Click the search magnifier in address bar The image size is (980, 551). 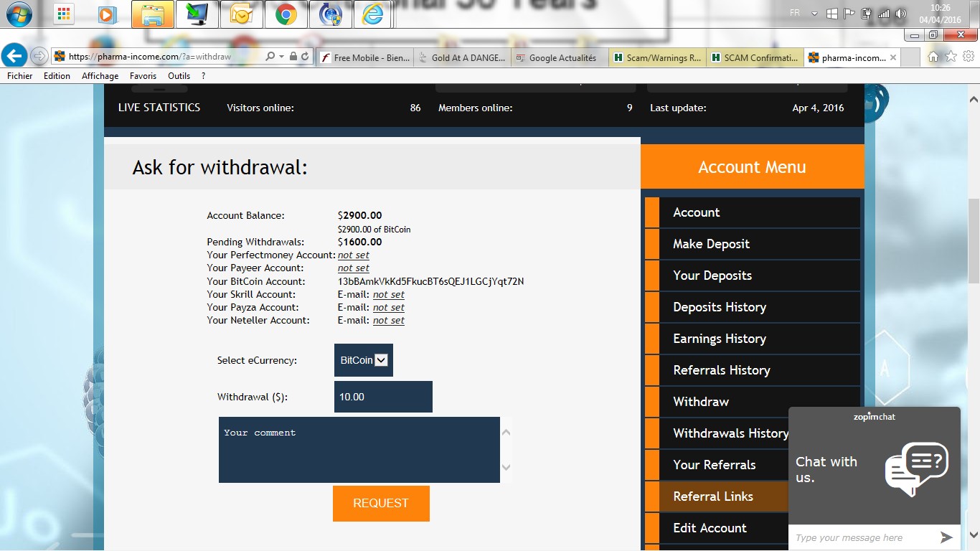(270, 57)
